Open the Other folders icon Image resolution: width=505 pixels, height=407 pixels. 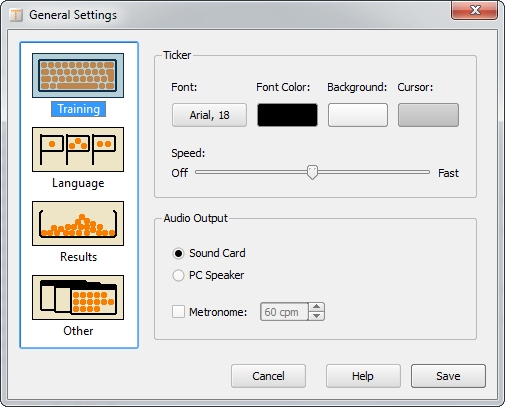(78, 297)
